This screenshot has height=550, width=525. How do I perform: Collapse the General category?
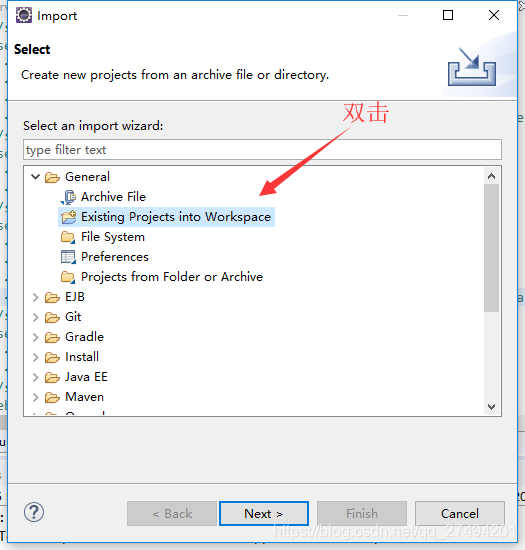click(x=35, y=177)
